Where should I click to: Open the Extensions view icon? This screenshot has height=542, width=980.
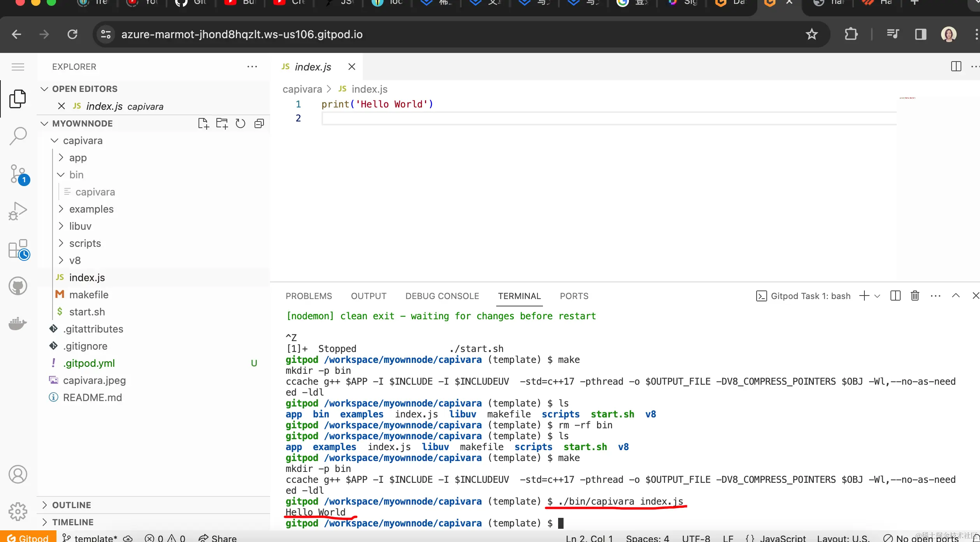coord(18,249)
